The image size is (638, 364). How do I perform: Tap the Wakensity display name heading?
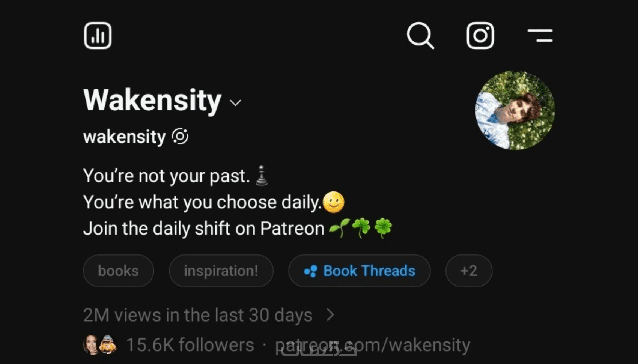[152, 100]
